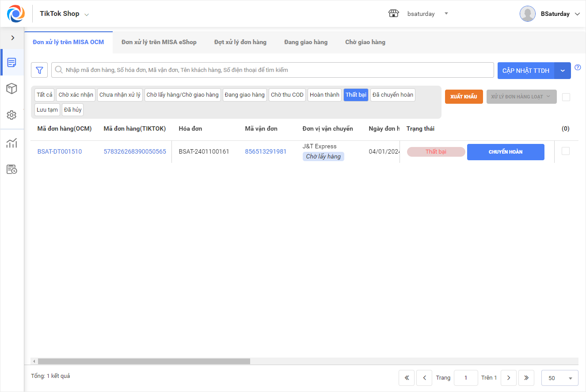Expand the CẬP NHẬT TTDH dropdown arrow

(563, 71)
